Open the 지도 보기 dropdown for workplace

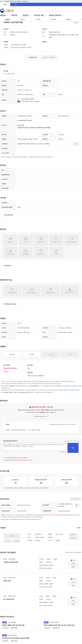[x=76, y=144]
